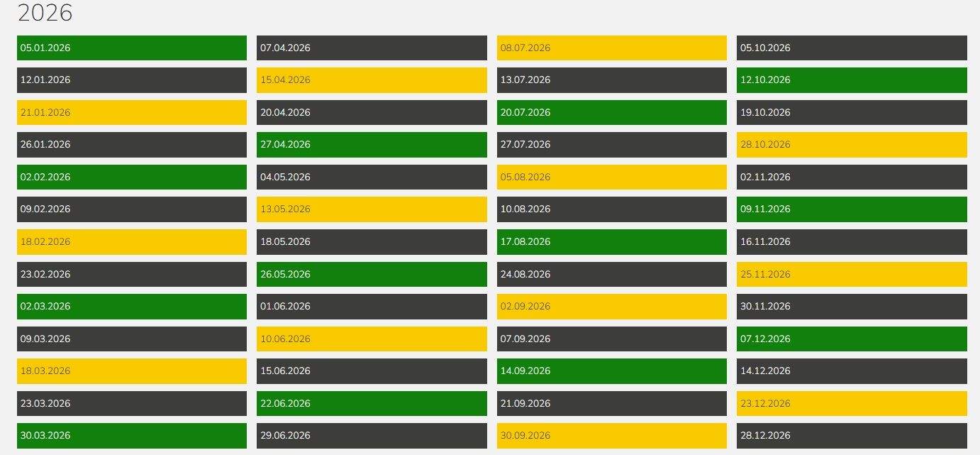This screenshot has height=455, width=980.
Task: Click the yellow 28.10.2026 date entry
Action: coord(852,144)
